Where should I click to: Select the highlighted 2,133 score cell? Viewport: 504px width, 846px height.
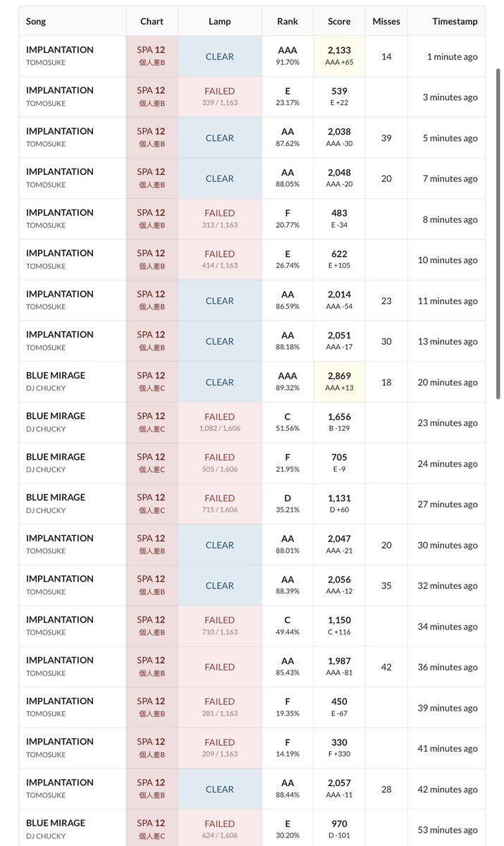[x=339, y=56]
